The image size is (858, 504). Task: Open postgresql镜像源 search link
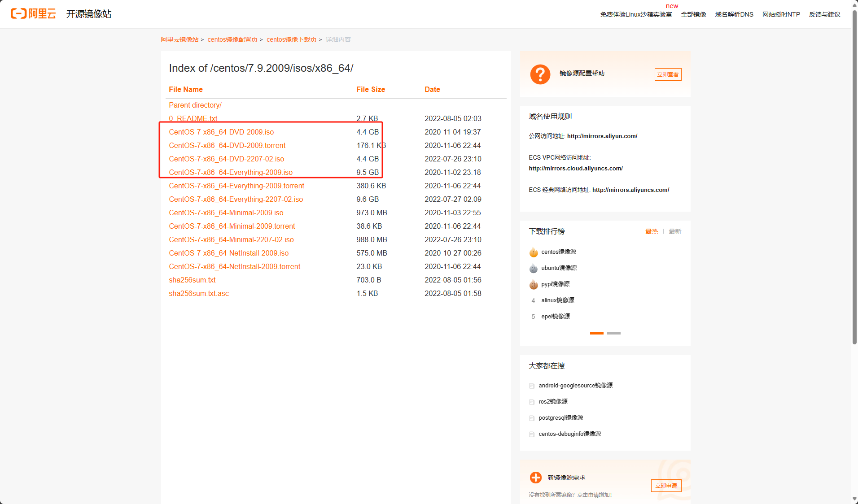click(561, 418)
